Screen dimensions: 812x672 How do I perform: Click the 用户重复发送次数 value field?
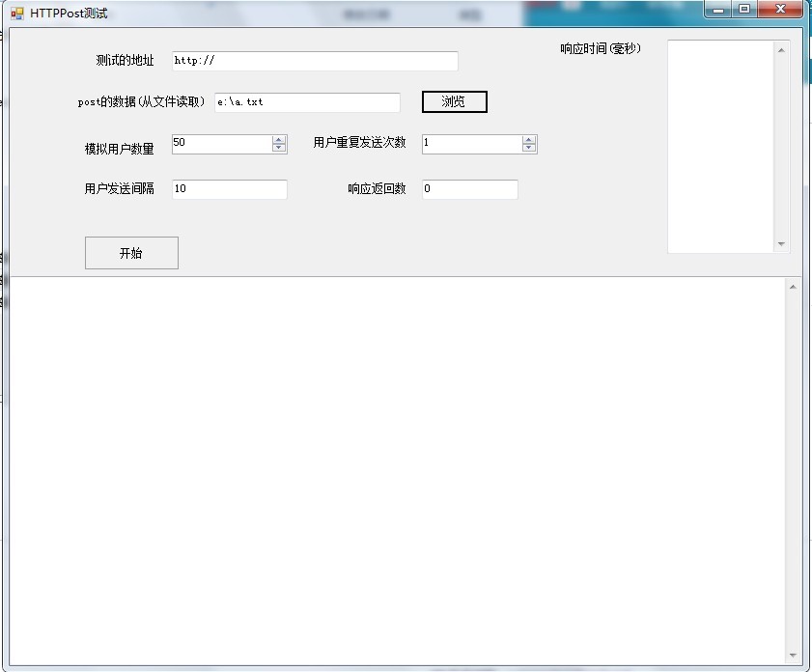(x=472, y=144)
